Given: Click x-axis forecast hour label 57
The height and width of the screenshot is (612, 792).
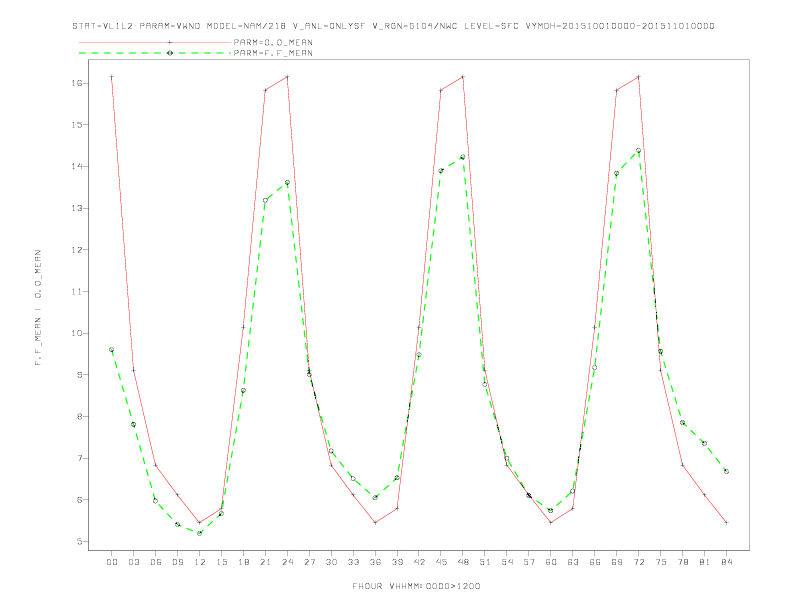Looking at the screenshot, I should 529,562.
